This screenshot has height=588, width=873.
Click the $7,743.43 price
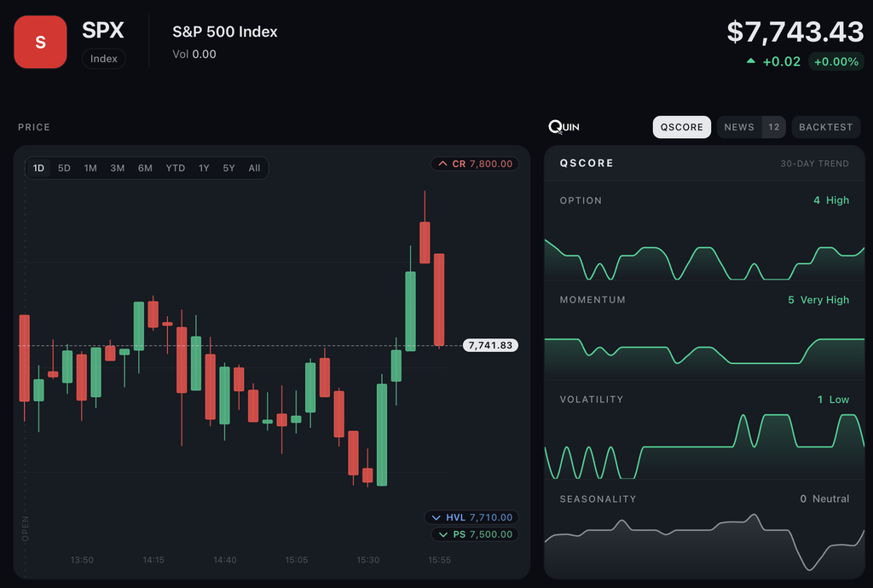point(795,32)
